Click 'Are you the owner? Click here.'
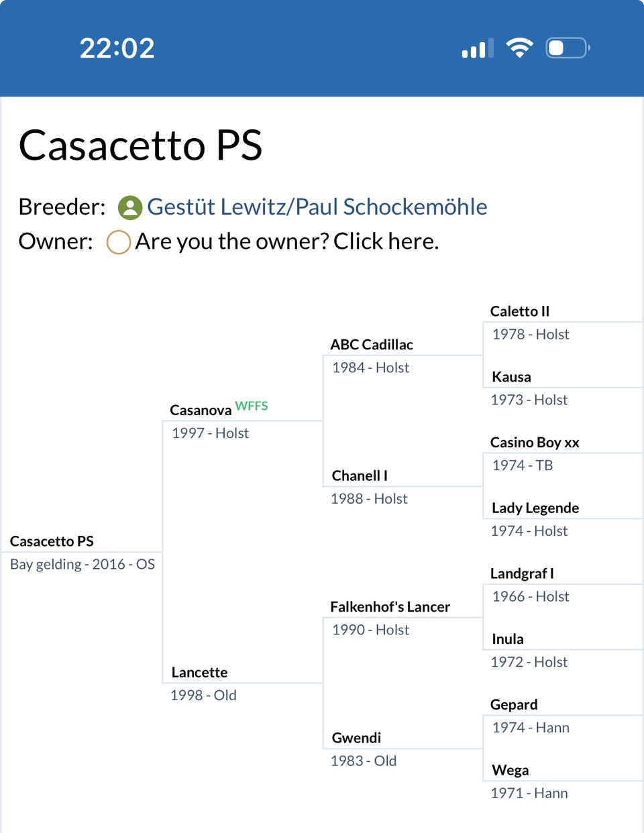 [x=287, y=241]
